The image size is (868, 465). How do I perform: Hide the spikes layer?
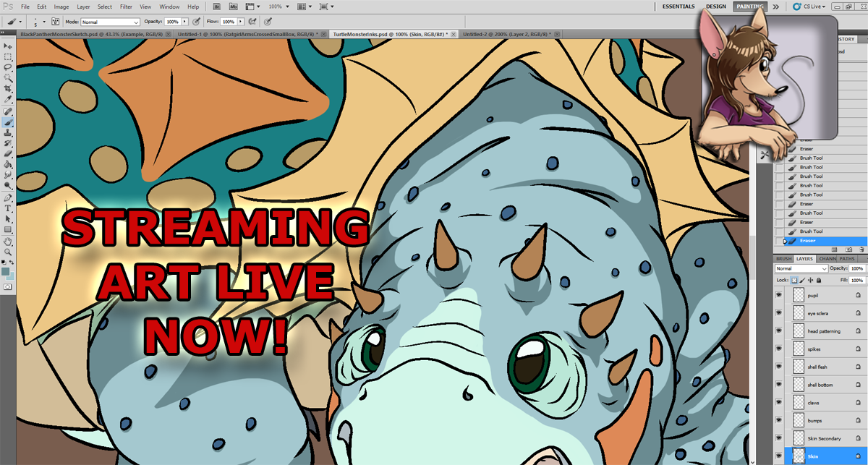tap(779, 349)
